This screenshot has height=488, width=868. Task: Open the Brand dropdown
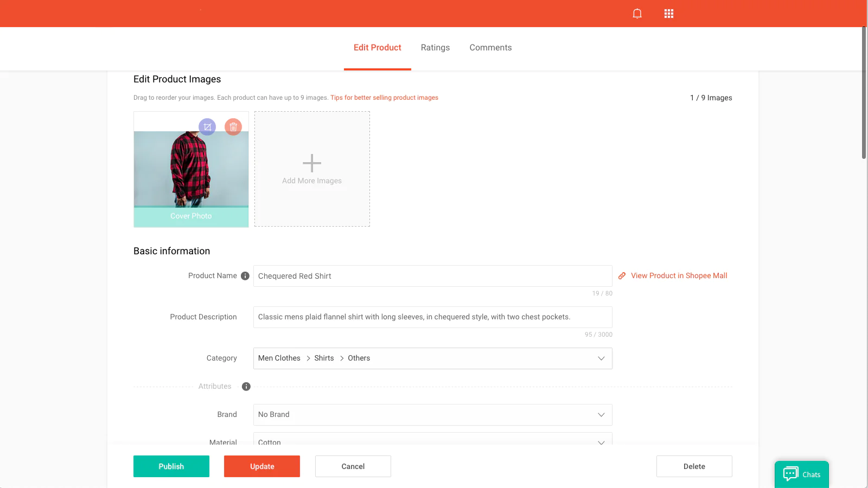[601, 415]
